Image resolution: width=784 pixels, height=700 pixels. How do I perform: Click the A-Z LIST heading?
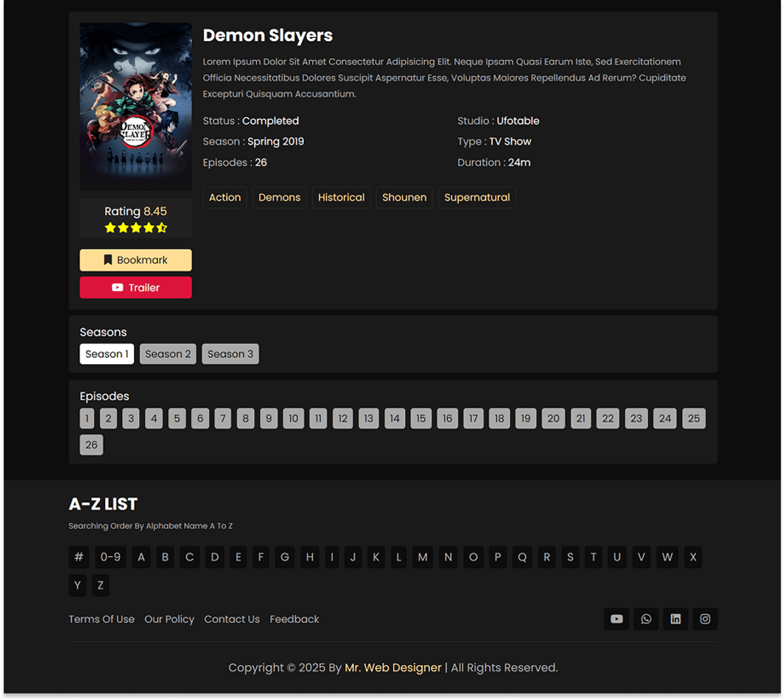point(103,504)
